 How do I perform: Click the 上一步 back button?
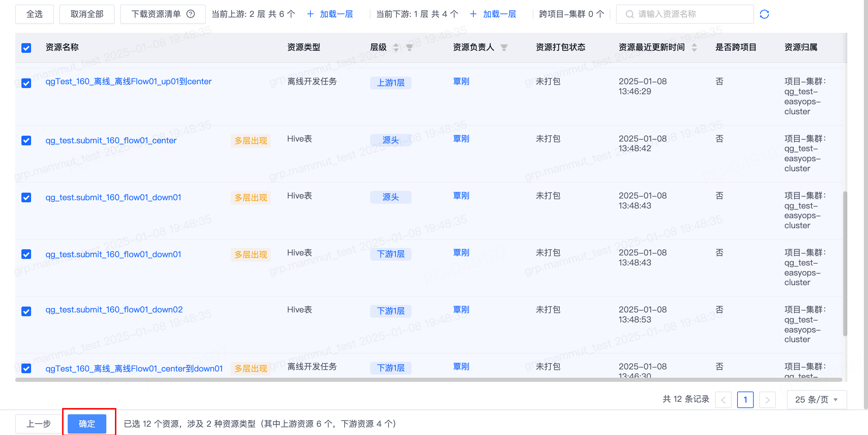tap(38, 424)
